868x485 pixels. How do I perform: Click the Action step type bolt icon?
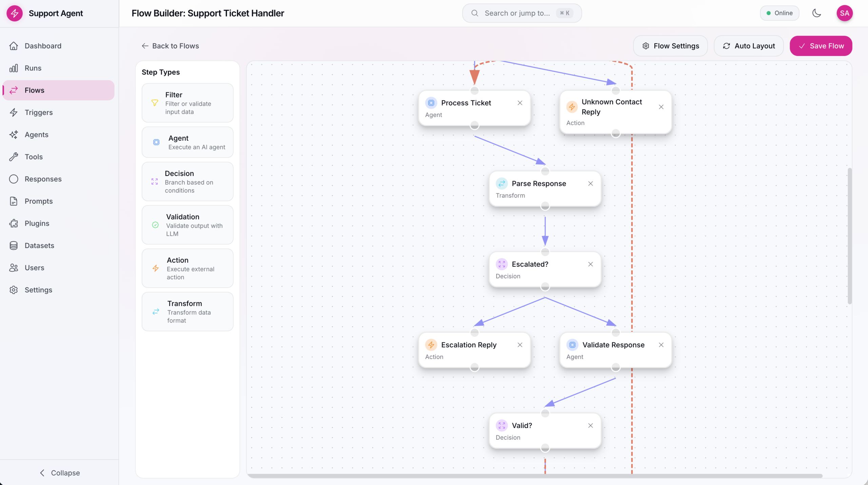click(x=156, y=268)
